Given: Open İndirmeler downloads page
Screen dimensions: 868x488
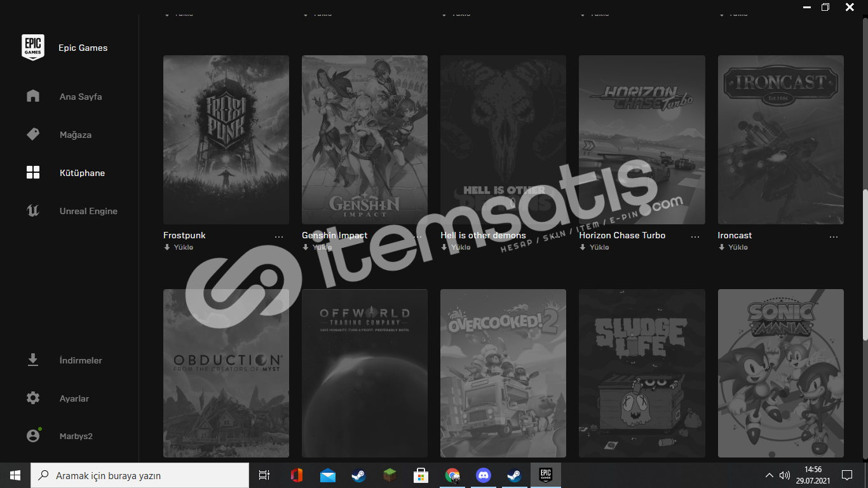Looking at the screenshot, I should point(81,360).
